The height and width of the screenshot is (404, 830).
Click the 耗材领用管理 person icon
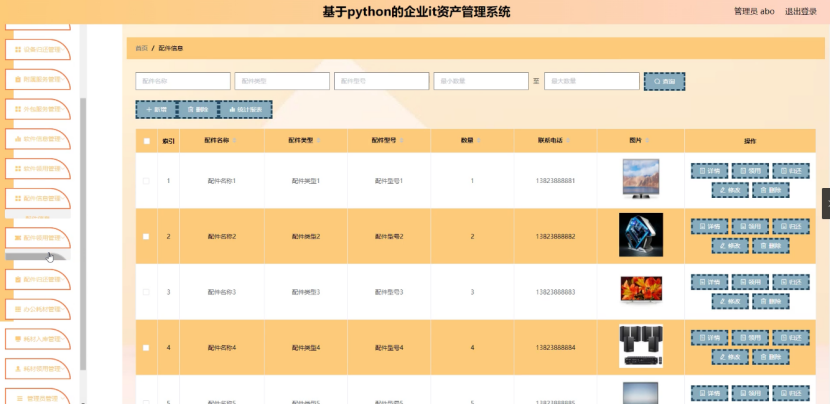(x=18, y=369)
